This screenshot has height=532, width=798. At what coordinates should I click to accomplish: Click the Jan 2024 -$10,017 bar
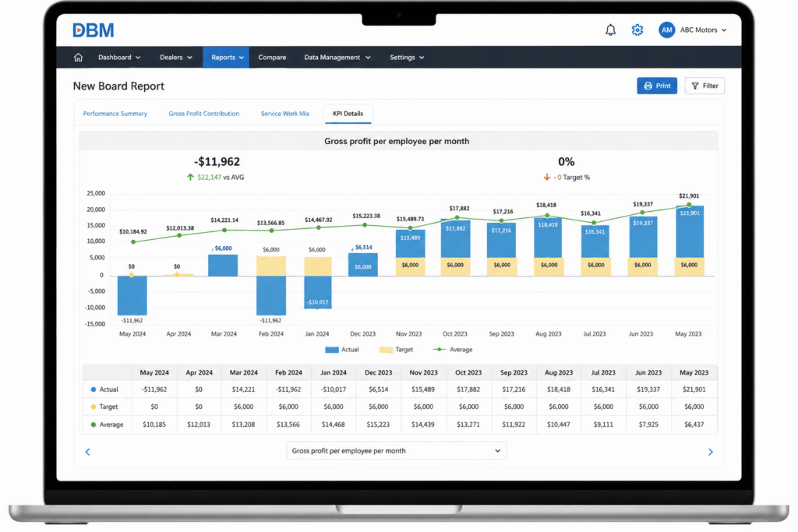[318, 292]
